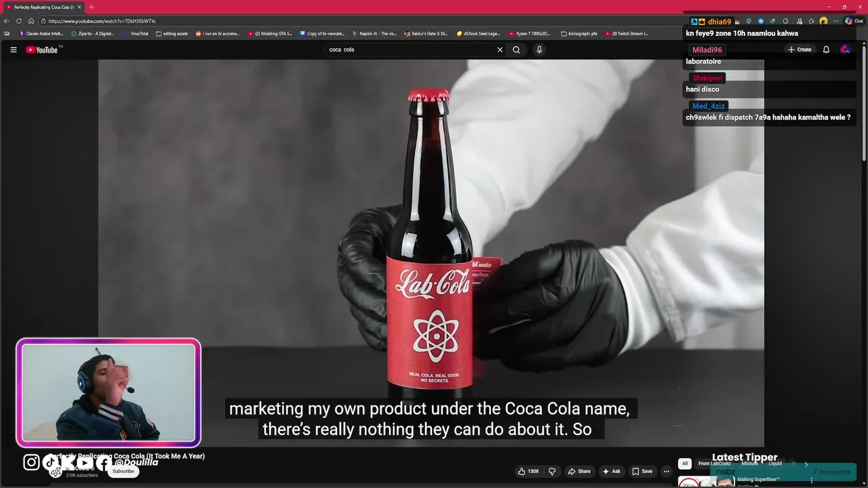Open bookmarks bar leftmost favorites icon
The height and width of the screenshot is (488, 868).
[7, 33]
